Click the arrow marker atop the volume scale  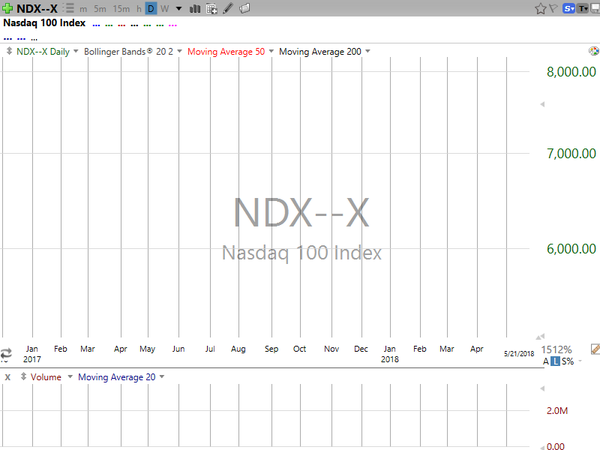pyautogui.click(x=542, y=389)
